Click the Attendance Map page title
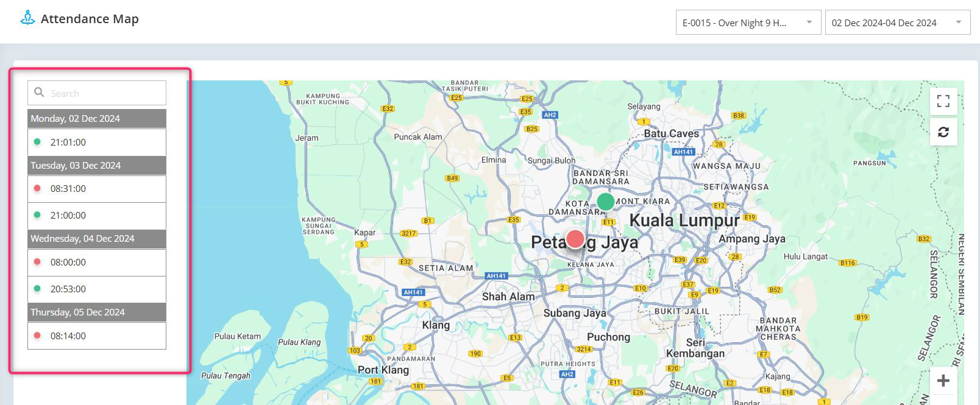 pyautogui.click(x=90, y=19)
